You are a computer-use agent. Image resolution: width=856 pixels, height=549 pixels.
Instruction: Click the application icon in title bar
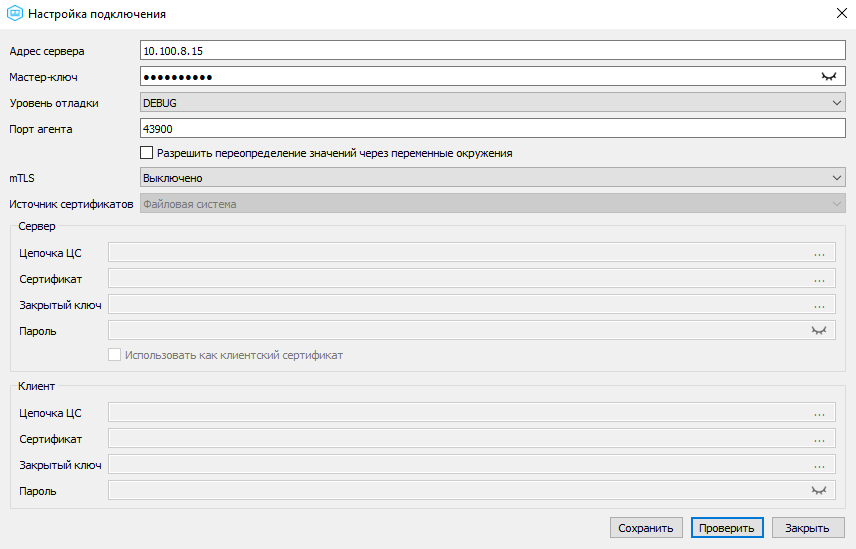[15, 14]
